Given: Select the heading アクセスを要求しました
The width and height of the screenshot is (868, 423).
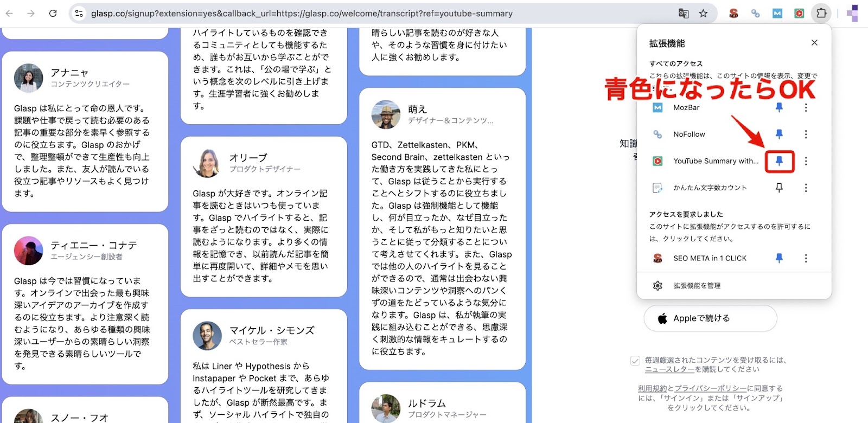Looking at the screenshot, I should [x=686, y=214].
